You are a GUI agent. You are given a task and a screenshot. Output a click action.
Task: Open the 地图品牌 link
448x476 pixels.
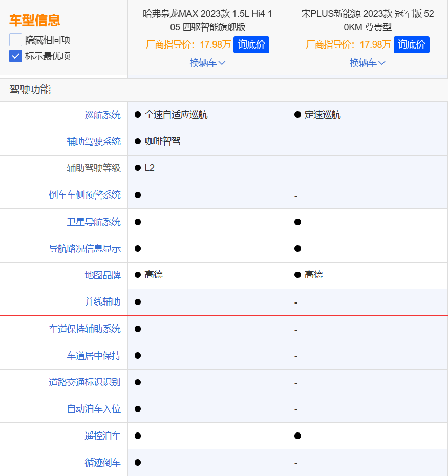click(103, 275)
